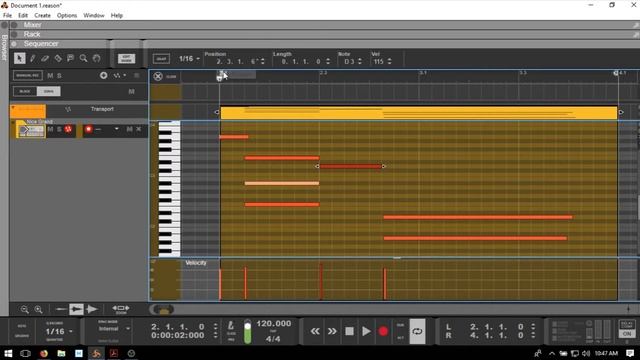Image resolution: width=640 pixels, height=360 pixels.
Task: Click the metronome Click icon
Action: 231,326
